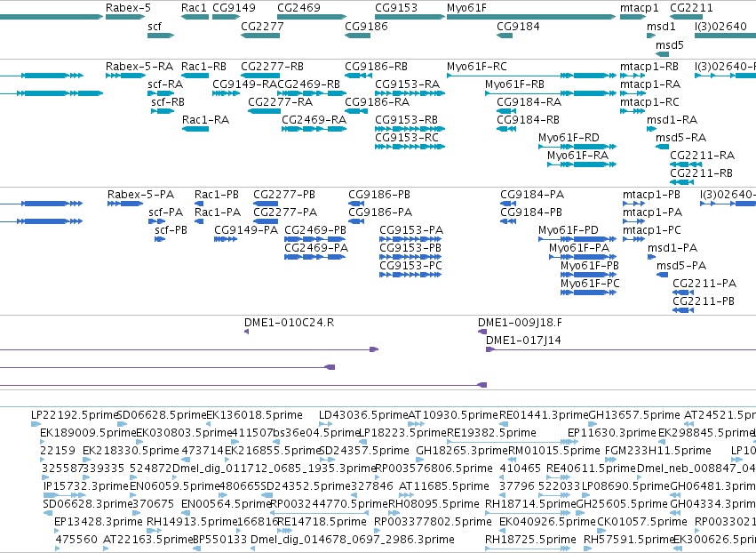Choose the Myo61F-PC protein
Image resolution: width=756 pixels, height=553 pixels.
point(589,293)
